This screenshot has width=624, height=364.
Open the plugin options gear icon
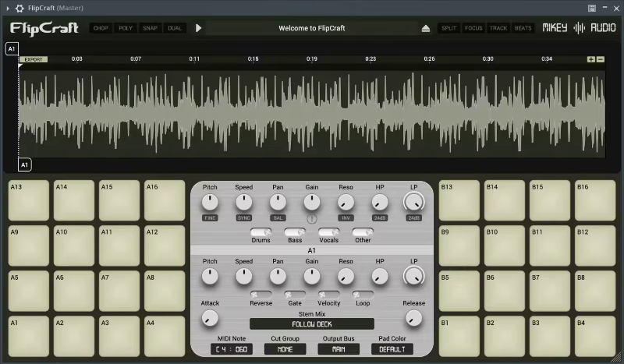tap(19, 8)
